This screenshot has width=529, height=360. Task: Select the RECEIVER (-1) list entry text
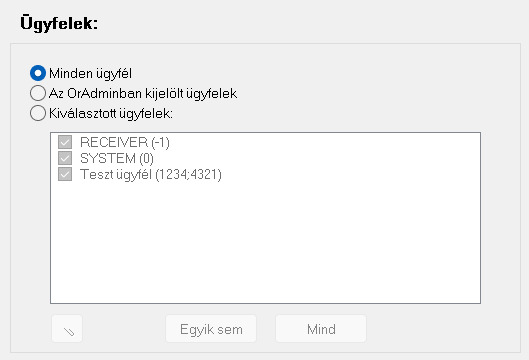tap(125, 142)
